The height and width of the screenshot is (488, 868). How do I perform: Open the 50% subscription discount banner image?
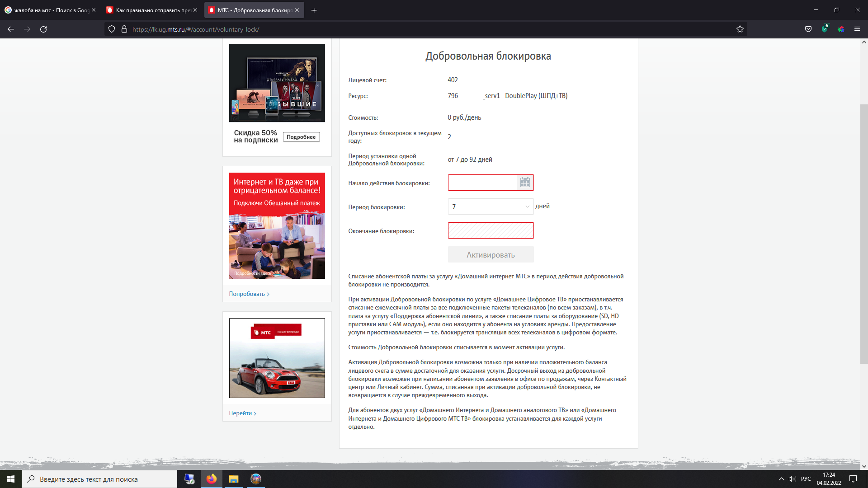point(277,83)
